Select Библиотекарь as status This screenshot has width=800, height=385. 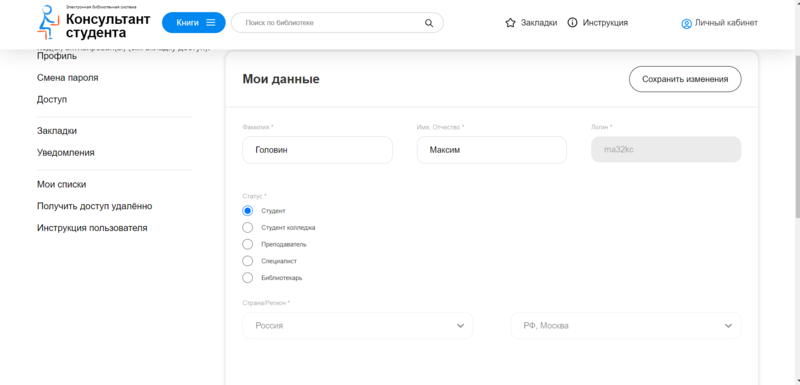(x=247, y=278)
